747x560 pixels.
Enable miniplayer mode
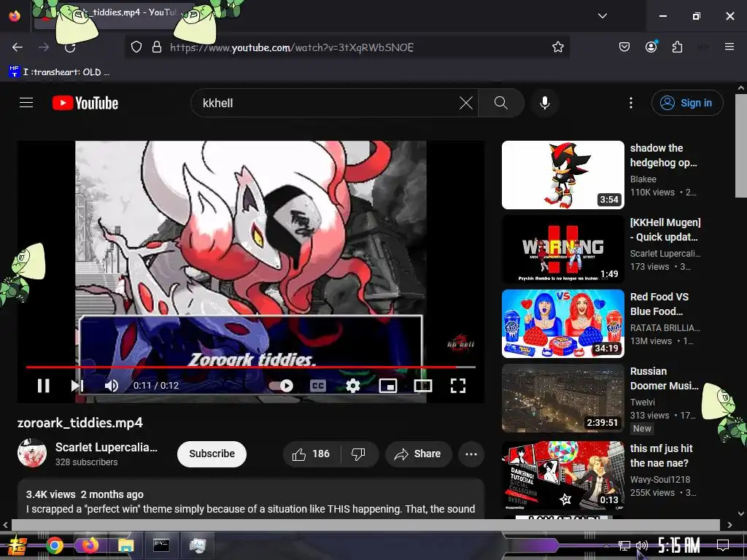[x=388, y=385]
